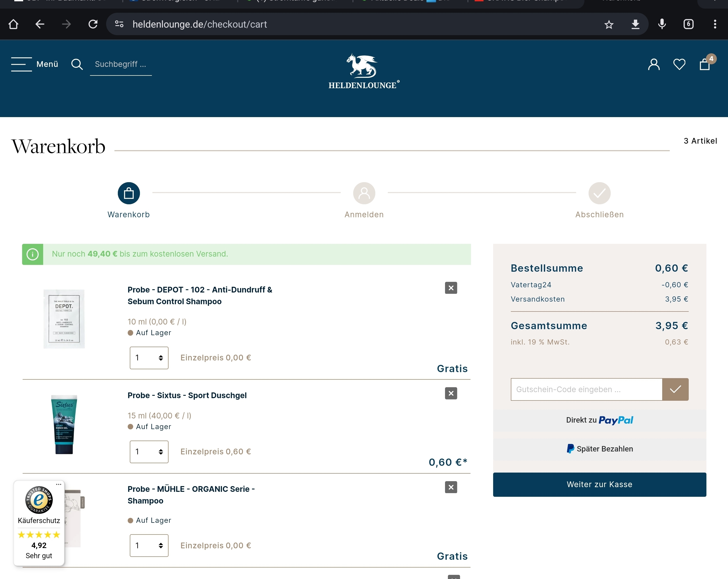Click Weiter zur Kasse button
The width and height of the screenshot is (728, 579).
pos(599,485)
